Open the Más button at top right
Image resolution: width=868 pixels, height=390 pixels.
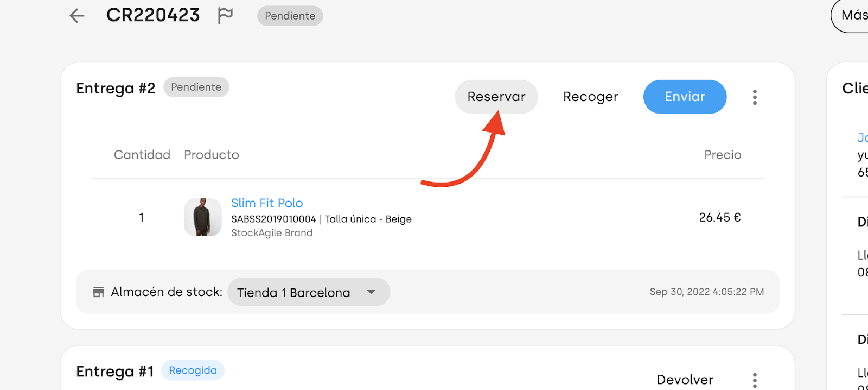(850, 15)
